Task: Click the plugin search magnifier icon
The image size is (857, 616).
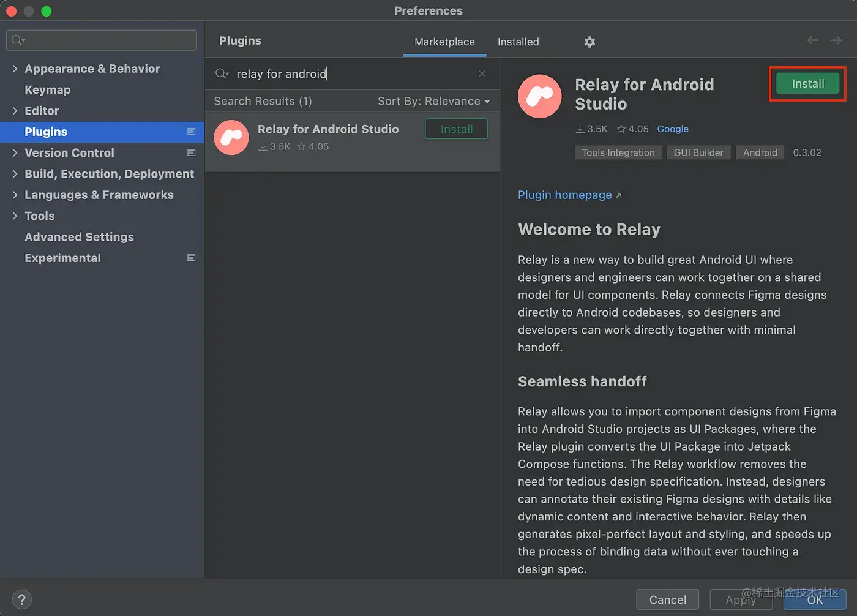Action: click(x=222, y=74)
